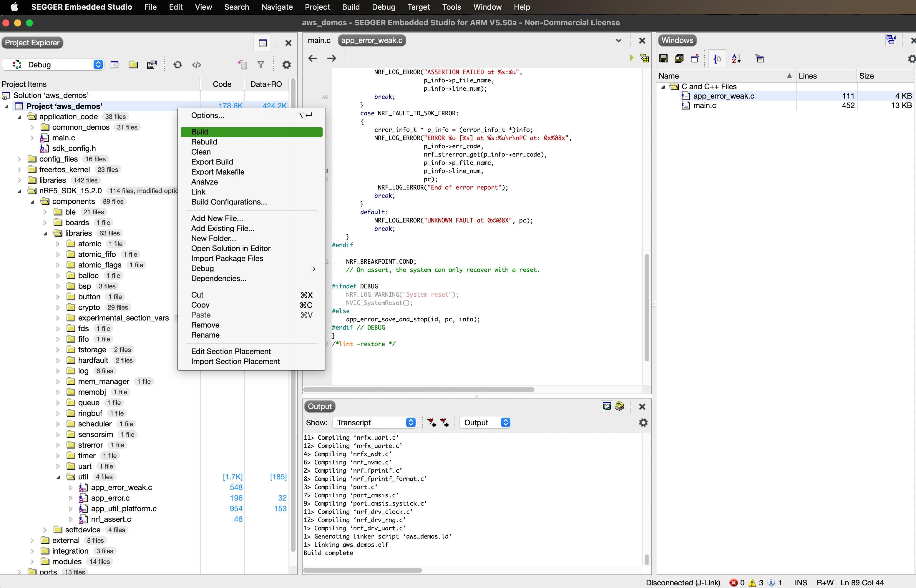This screenshot has width=916, height=588.
Task: Click the Save All icon in Windows panel
Action: tap(679, 59)
